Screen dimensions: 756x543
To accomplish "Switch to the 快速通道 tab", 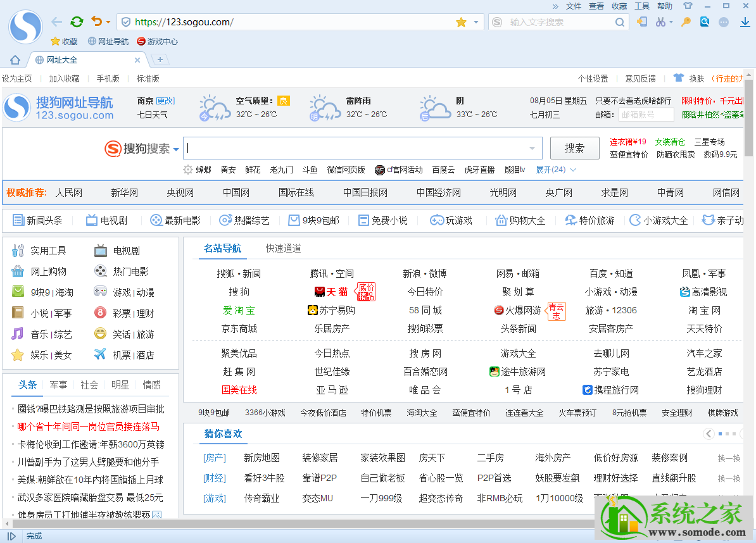I will pos(284,248).
